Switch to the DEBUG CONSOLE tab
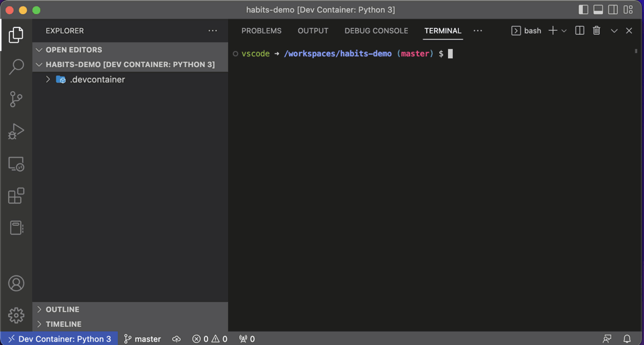This screenshot has height=345, width=644. [376, 31]
